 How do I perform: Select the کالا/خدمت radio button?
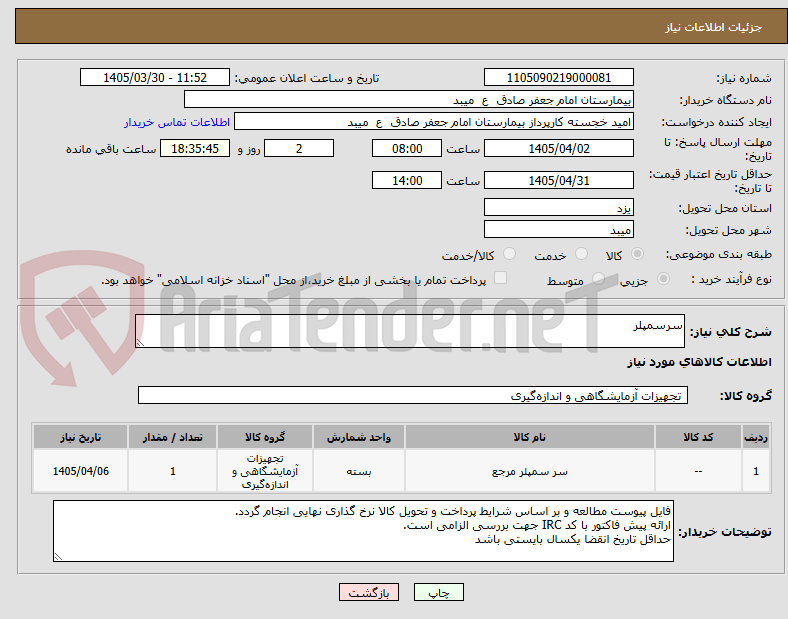coord(510,254)
